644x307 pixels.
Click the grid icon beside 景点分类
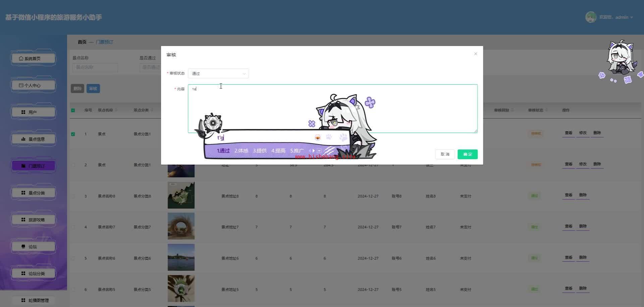[23, 193]
